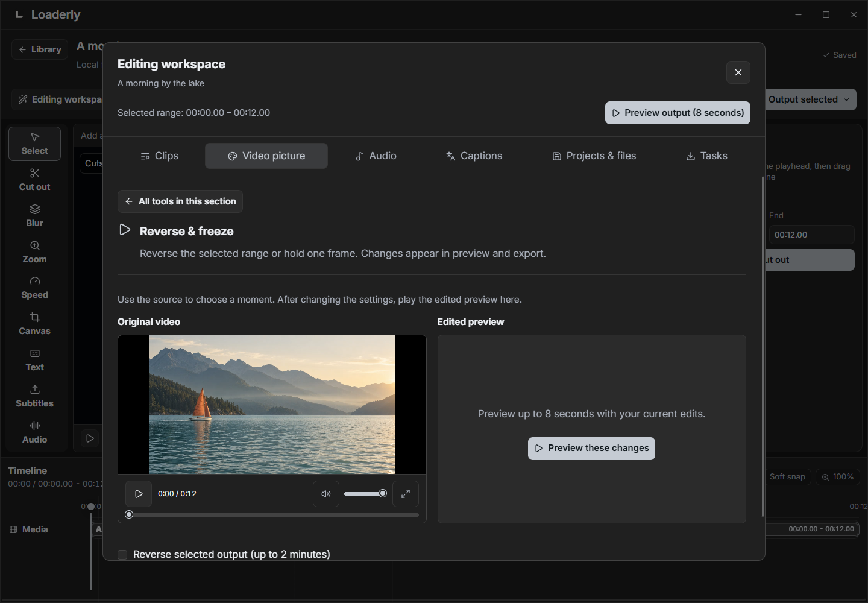
Task: Go to the Captions tab
Action: [474, 156]
